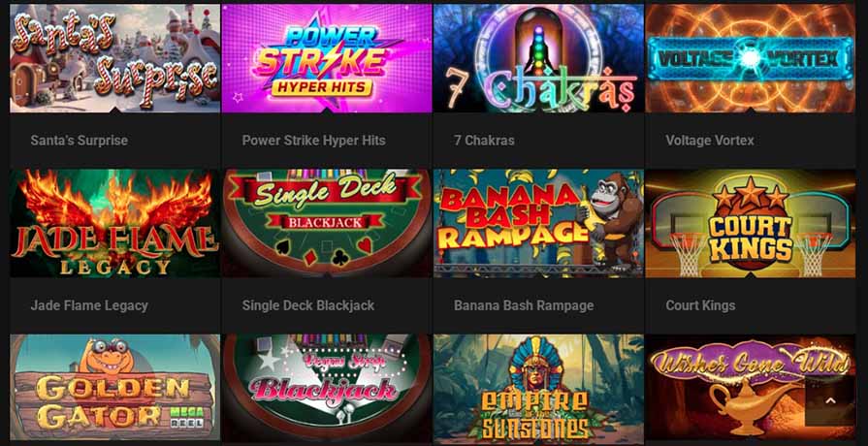Click the Power Strike Hyper Hits title

tap(314, 141)
